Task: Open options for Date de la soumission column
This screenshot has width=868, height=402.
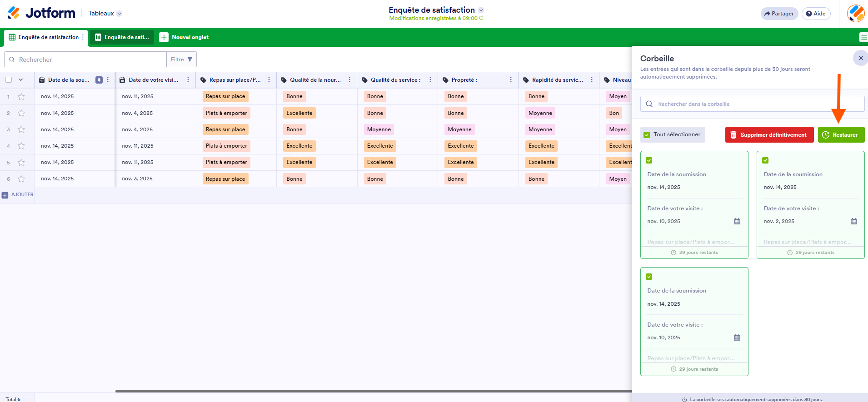Action: [108, 80]
